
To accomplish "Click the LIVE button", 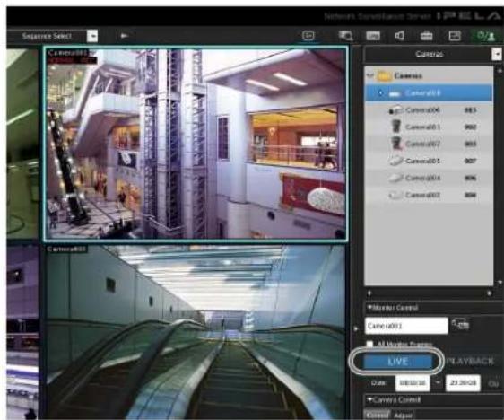I will coord(398,362).
